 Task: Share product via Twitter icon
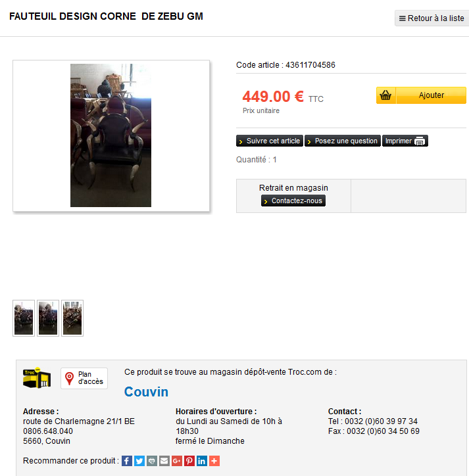(x=139, y=461)
